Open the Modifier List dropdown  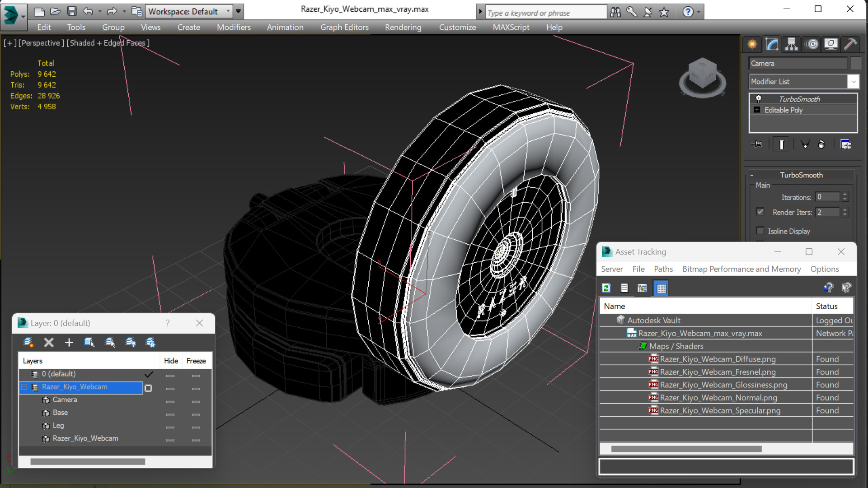point(853,82)
